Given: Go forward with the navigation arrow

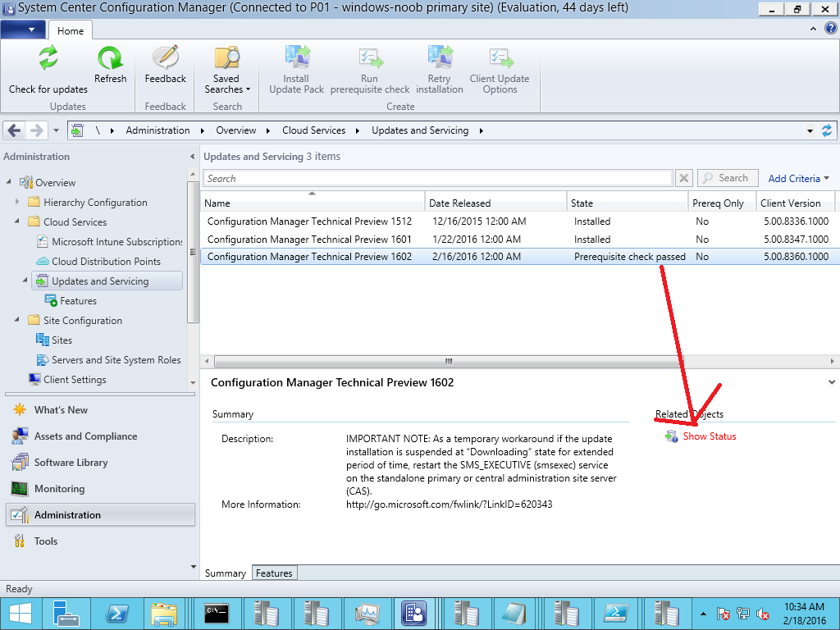Looking at the screenshot, I should point(36,130).
